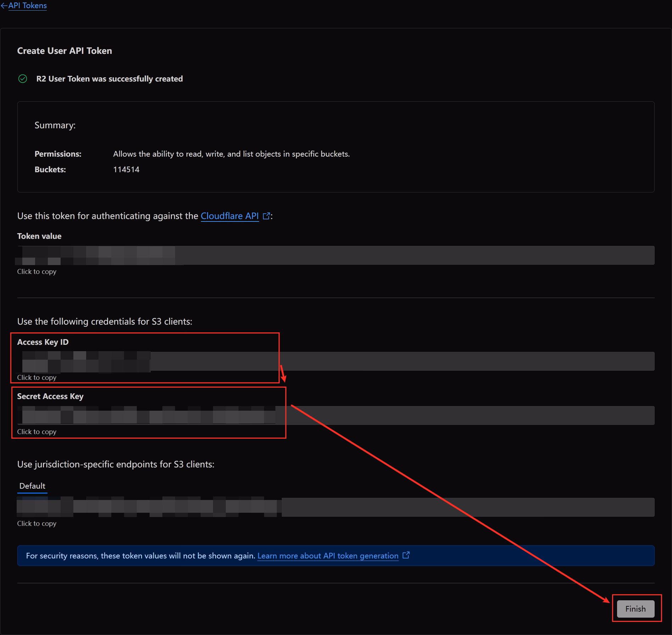Click 'Click to copy' under Secret Access Key
Image resolution: width=672 pixels, height=635 pixels.
tap(37, 432)
